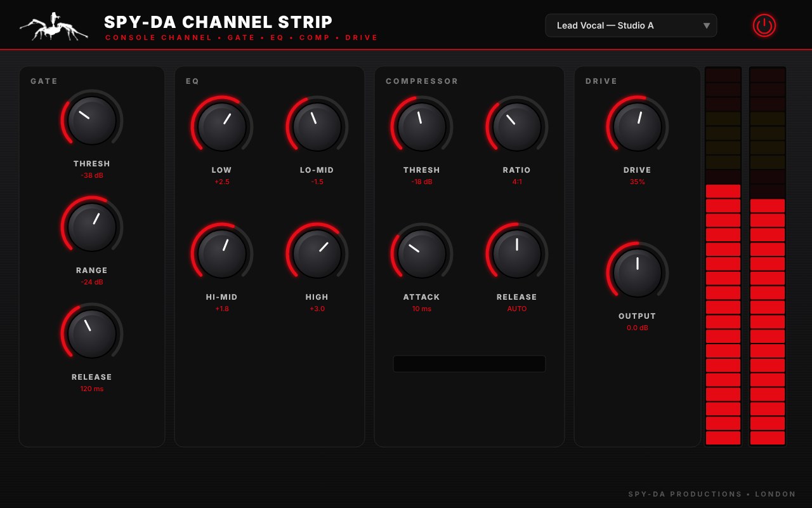Click the Gate RANGE knob
This screenshot has width=812, height=508.
(x=92, y=227)
